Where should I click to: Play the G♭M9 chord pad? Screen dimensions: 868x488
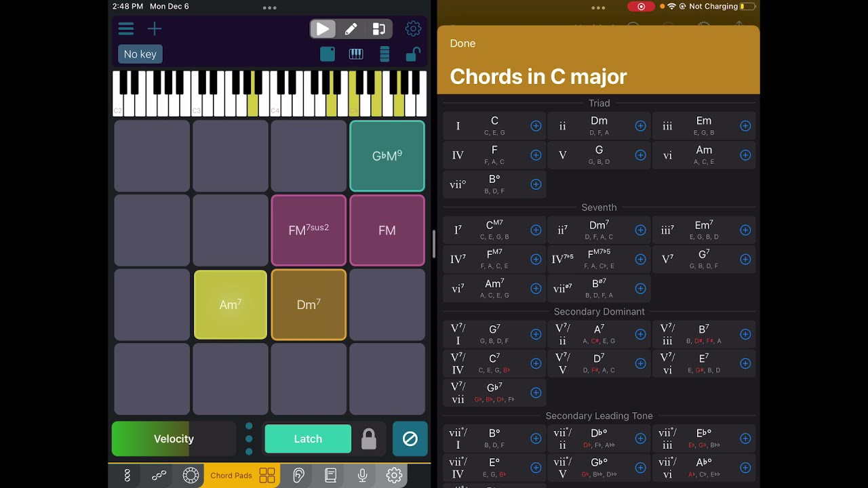387,156
